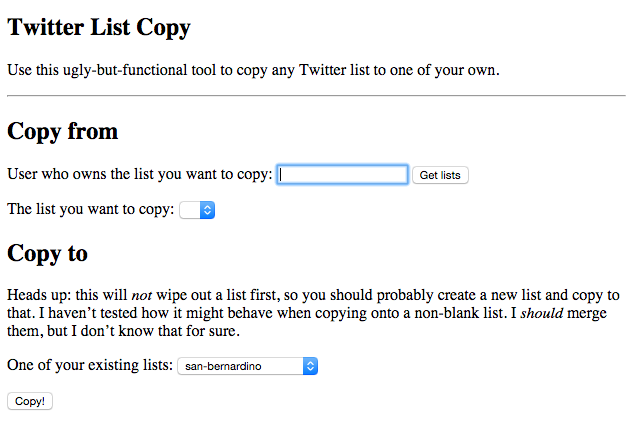Open the empty source list dropdown

[x=197, y=210]
